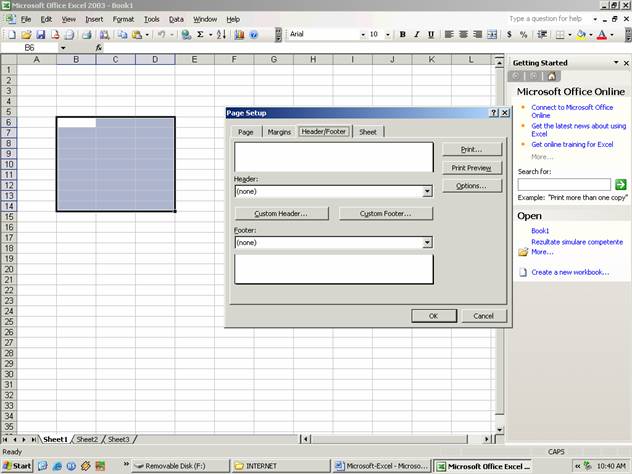
Task: Open Borders dropdown arrow
Action: point(570,35)
